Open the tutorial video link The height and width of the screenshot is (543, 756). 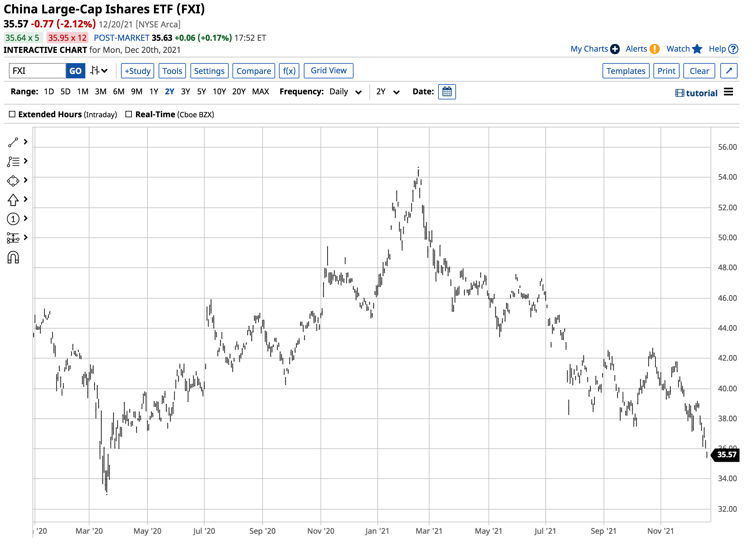697,93
